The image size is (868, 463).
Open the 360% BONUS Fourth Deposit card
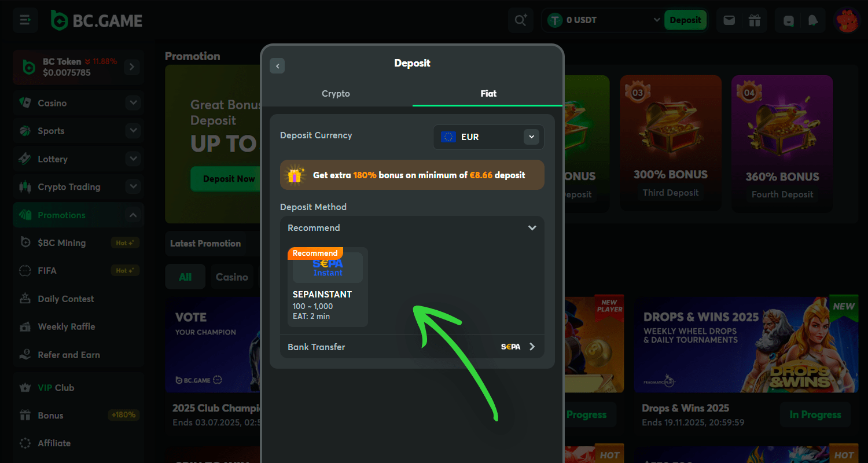pyautogui.click(x=782, y=142)
